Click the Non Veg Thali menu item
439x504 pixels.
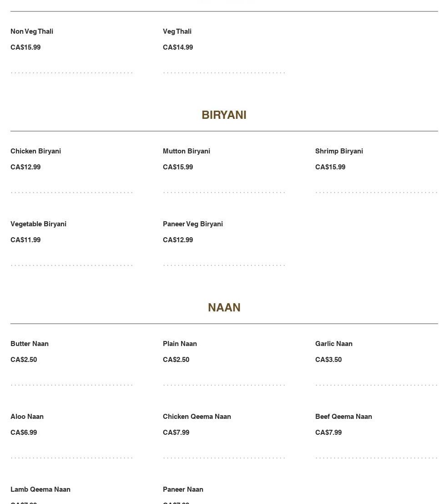click(x=32, y=31)
